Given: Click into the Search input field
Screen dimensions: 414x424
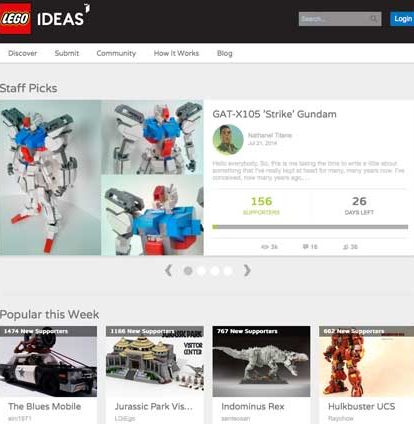Looking at the screenshot, I should tap(334, 19).
